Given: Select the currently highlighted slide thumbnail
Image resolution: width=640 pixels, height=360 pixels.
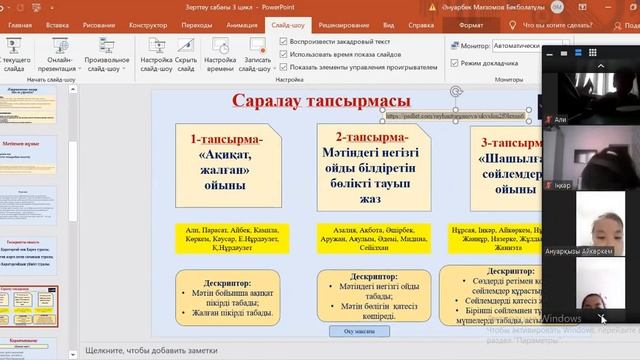Looking at the screenshot, I should click(x=28, y=306).
